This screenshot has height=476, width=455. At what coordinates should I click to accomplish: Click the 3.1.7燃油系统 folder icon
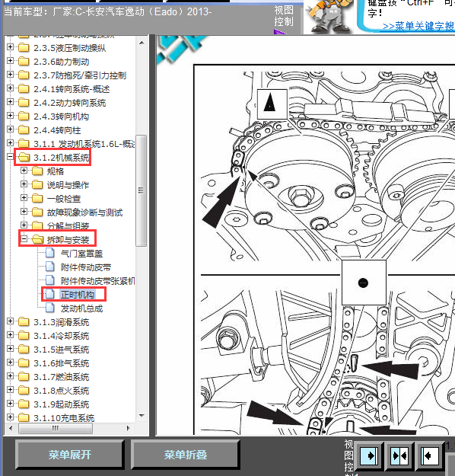click(x=24, y=377)
